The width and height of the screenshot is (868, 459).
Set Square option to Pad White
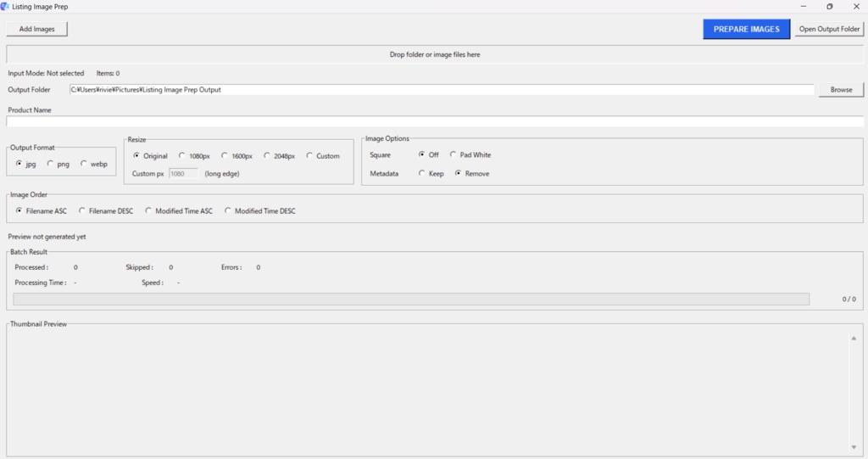click(x=470, y=154)
